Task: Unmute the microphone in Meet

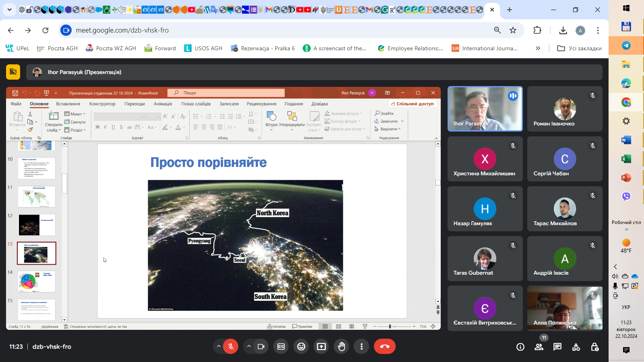Action: coord(231,346)
